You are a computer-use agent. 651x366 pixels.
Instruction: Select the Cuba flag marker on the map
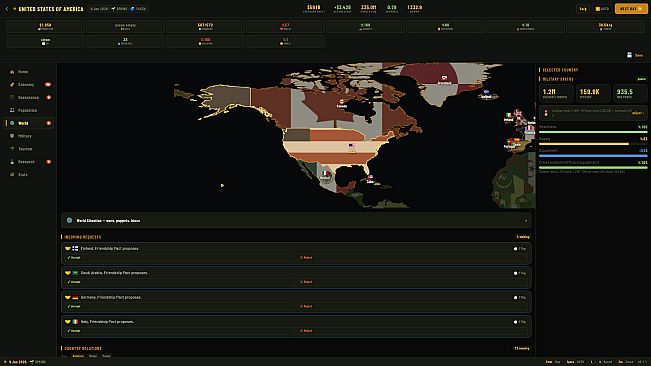(x=370, y=177)
